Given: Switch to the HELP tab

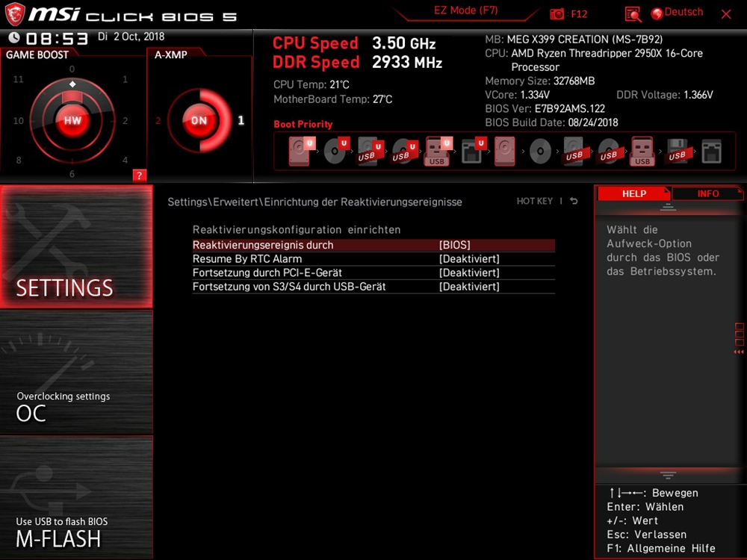Looking at the screenshot, I should coord(633,193).
